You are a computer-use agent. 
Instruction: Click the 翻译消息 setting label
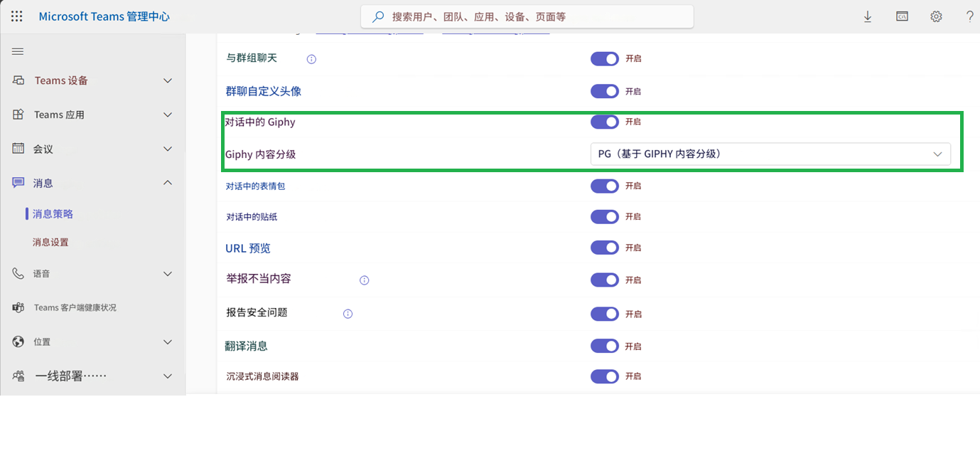(247, 346)
